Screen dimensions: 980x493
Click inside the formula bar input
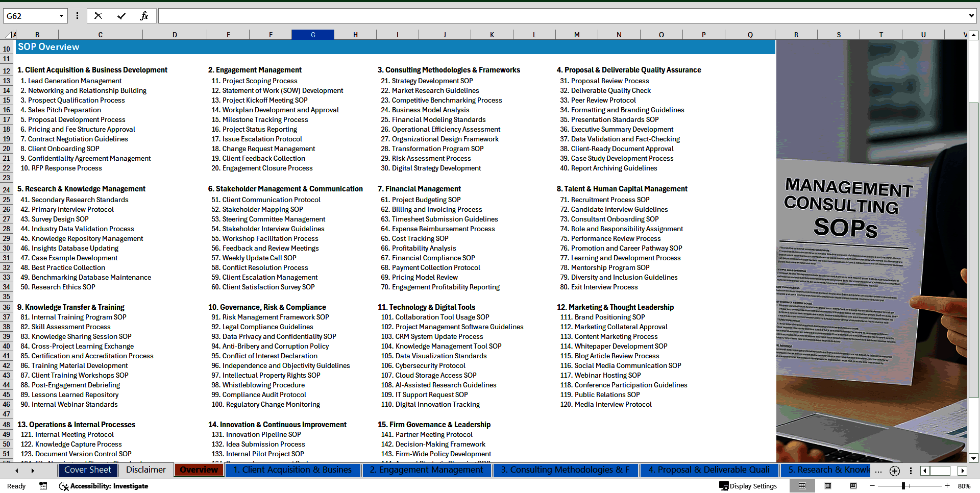(561, 16)
